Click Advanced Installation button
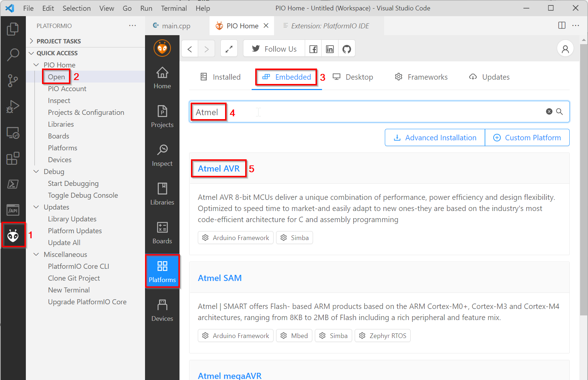 tap(435, 138)
